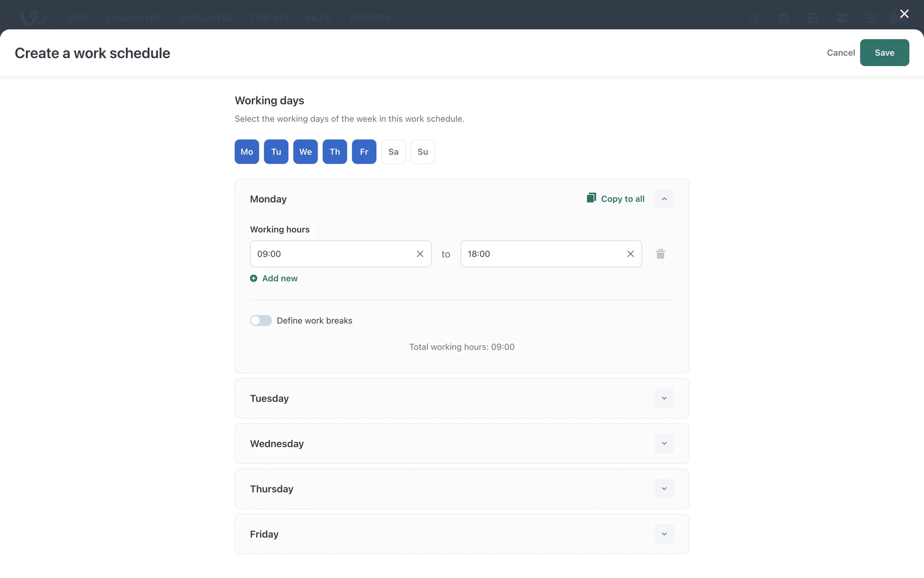Click the Cancel link
924x578 pixels.
pos(841,53)
